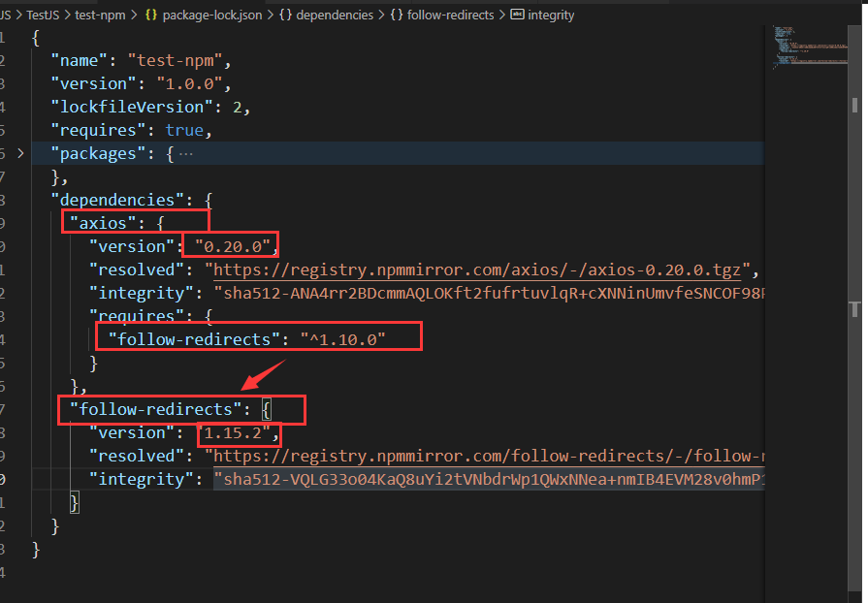The width and height of the screenshot is (868, 603).
Task: Click the string symbol icon before integrity
Action: 517,16
